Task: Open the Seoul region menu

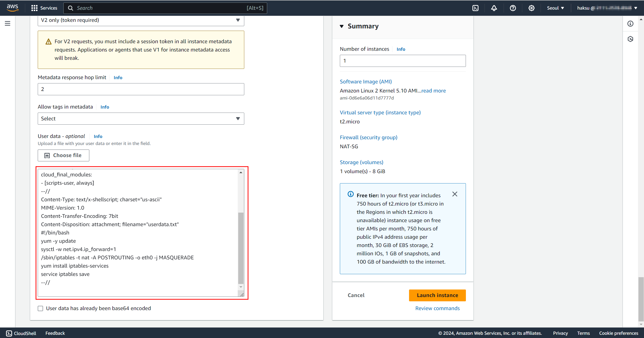Action: click(x=555, y=8)
